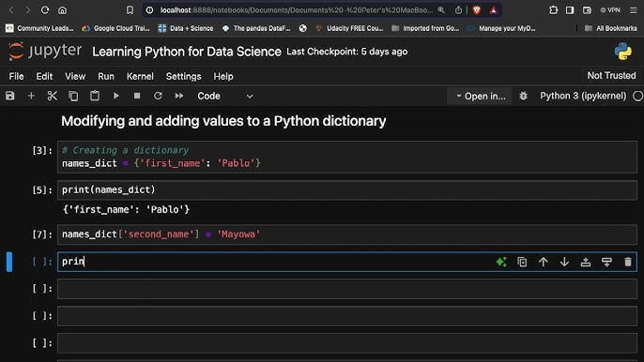Restart kernel and run all cells
This screenshot has width=644, height=362.
(x=179, y=96)
